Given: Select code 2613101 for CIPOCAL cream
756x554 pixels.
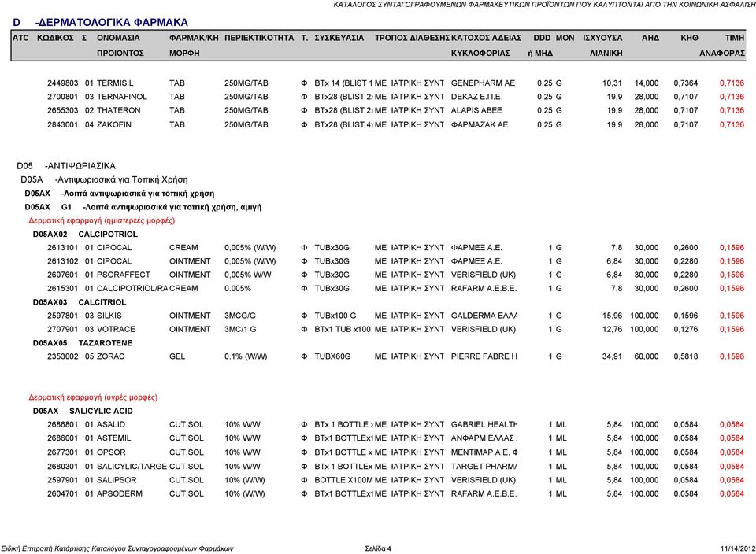Looking at the screenshot, I should coord(63,248).
